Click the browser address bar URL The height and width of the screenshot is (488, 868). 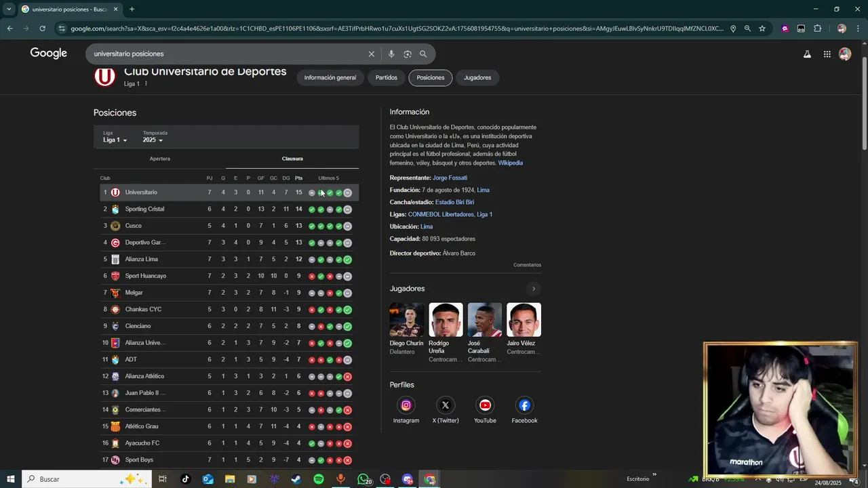tap(397, 28)
